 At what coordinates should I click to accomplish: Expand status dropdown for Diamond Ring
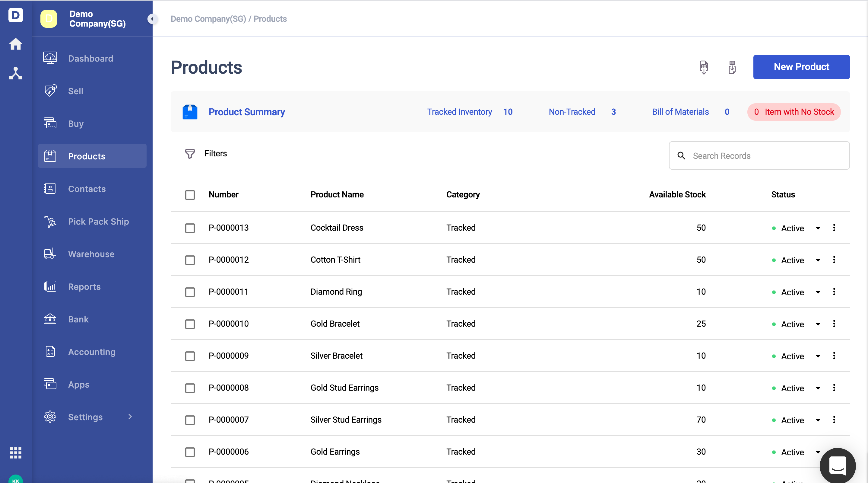click(817, 292)
